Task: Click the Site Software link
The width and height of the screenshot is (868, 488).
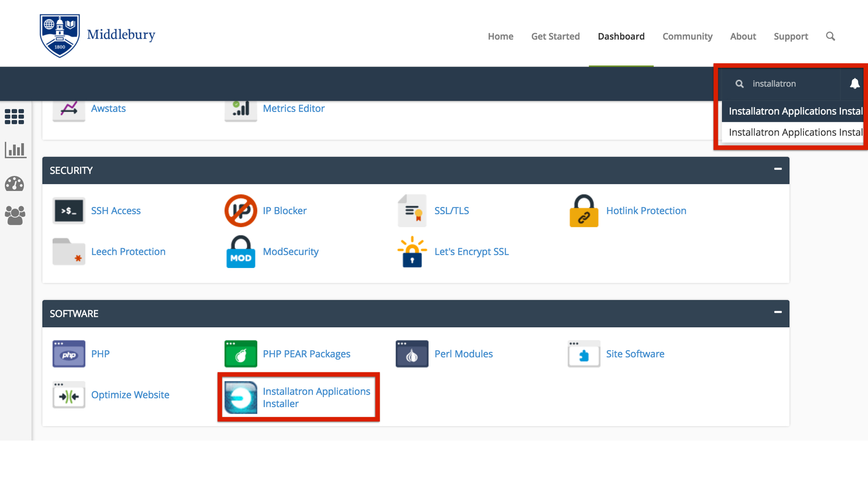Action: (x=635, y=354)
